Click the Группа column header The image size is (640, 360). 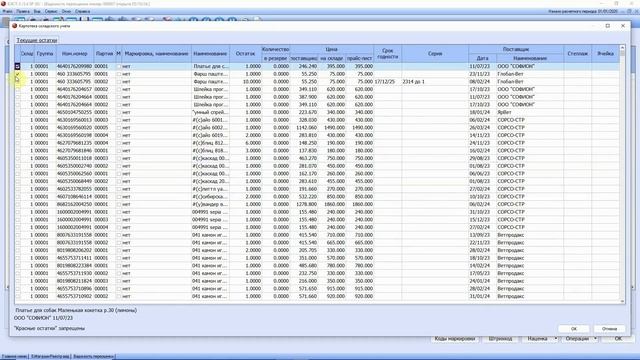(44, 53)
